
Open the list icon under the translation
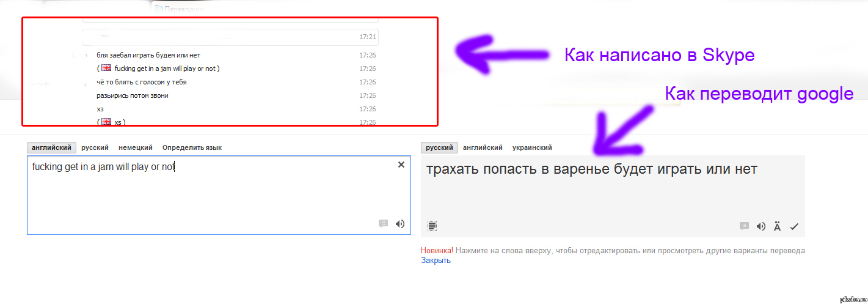[432, 226]
